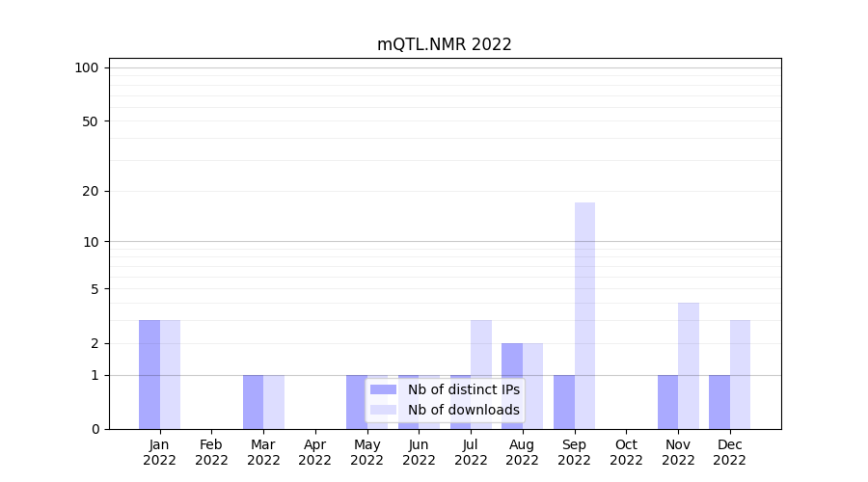Screen dimensions: 868x482
Task: Click the 'Apr 2022' x-axis label
Action: coord(315,452)
